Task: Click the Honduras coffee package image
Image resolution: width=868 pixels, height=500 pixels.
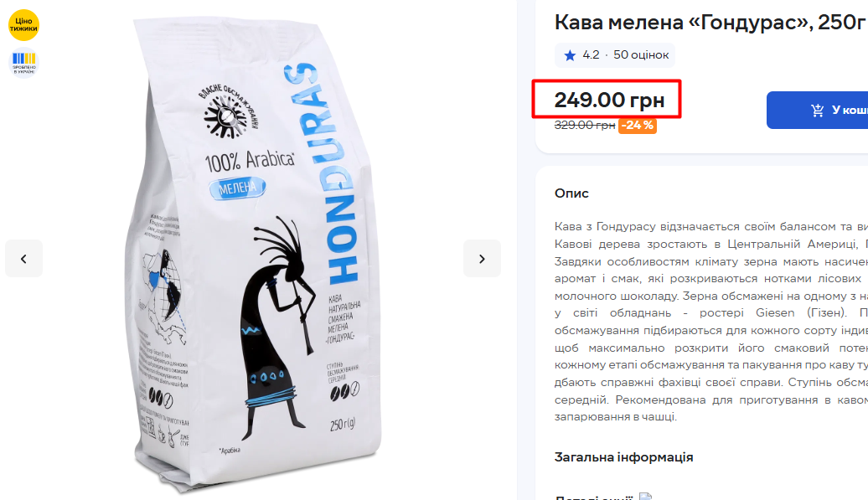Action: tap(255, 255)
